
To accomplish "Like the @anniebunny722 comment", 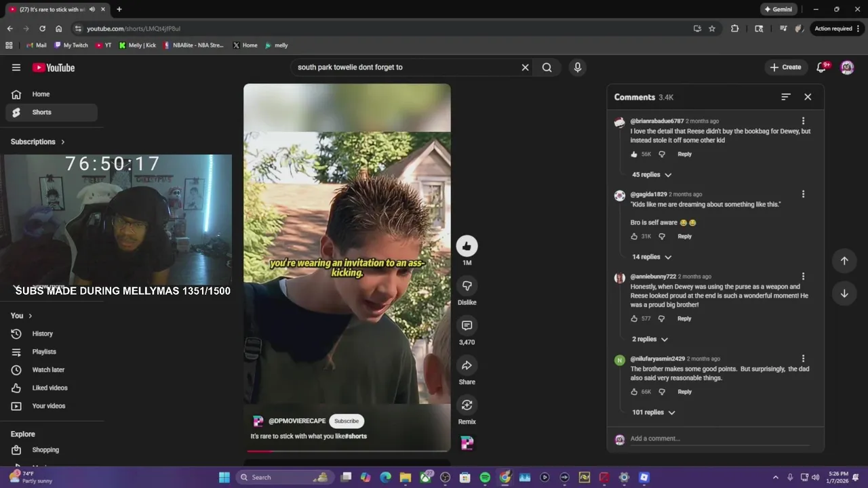I will [x=635, y=319].
